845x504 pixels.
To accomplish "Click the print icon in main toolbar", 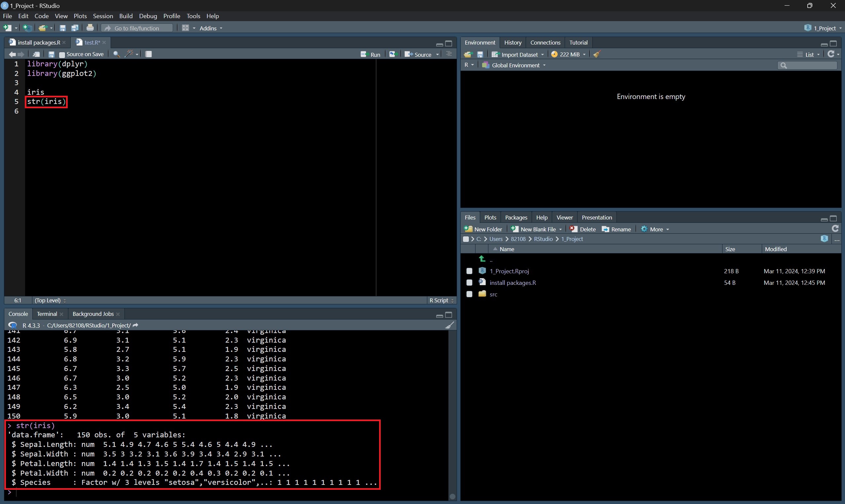I will coord(90,28).
